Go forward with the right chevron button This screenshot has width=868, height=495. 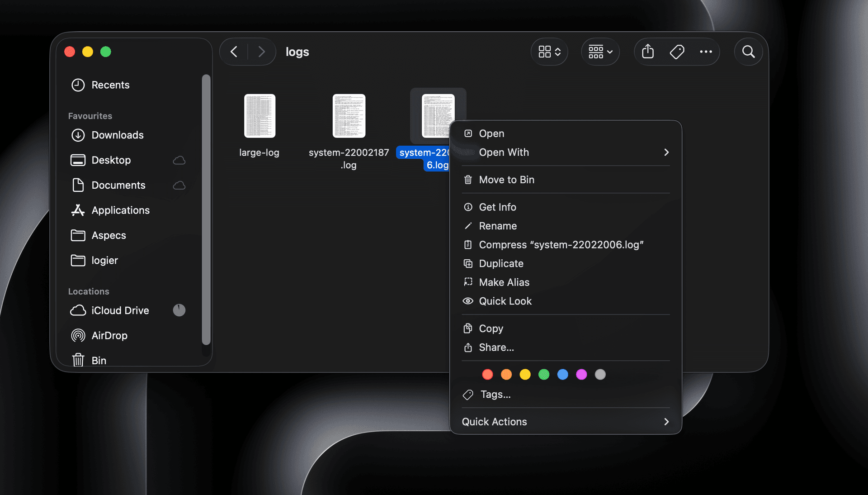click(x=261, y=52)
